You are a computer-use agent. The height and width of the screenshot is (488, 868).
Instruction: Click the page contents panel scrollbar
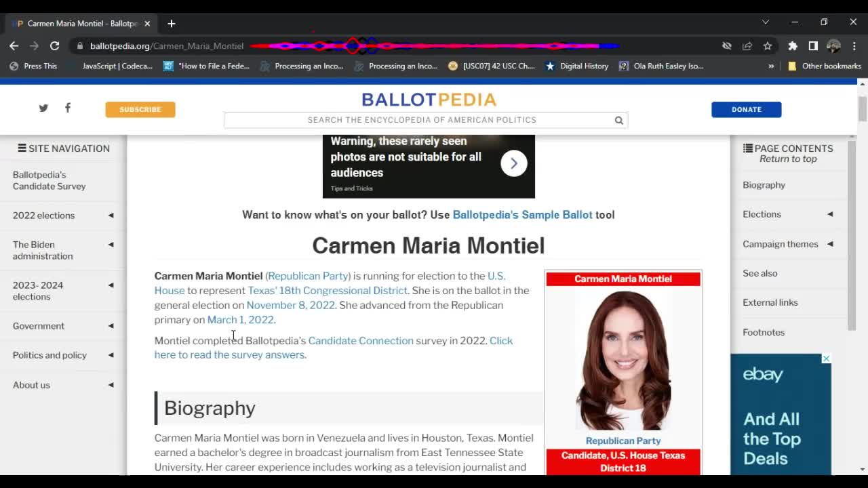[852, 235]
